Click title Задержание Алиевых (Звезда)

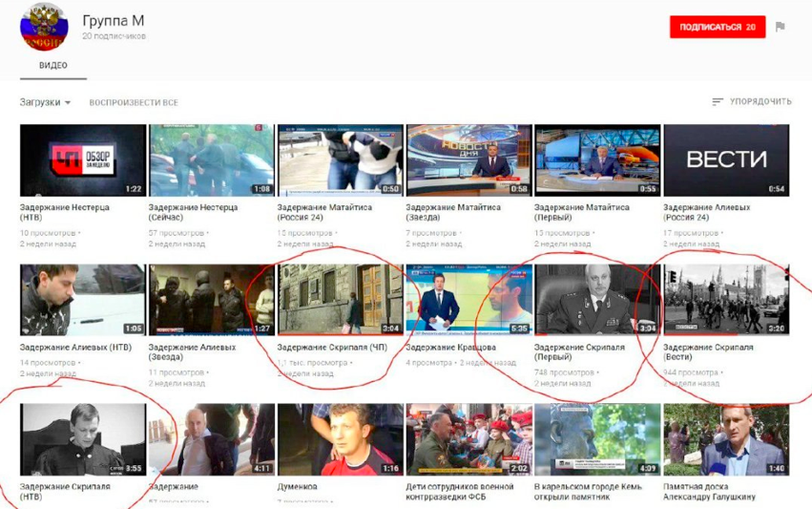point(192,352)
